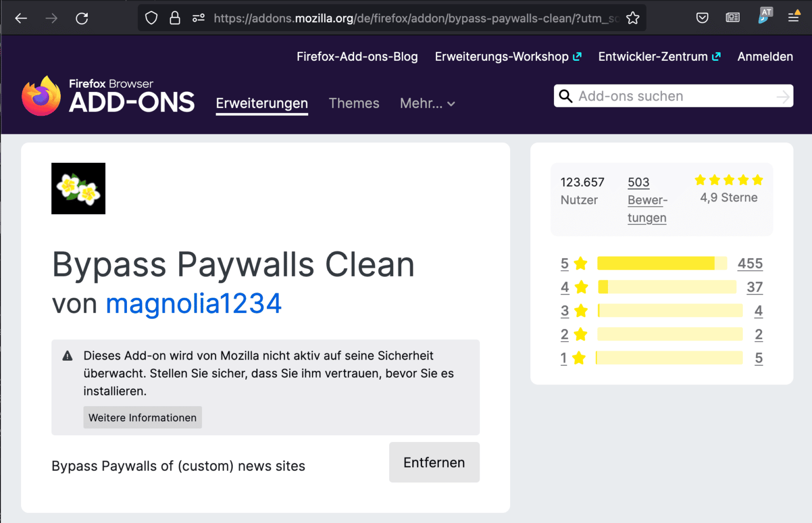Image resolution: width=812 pixels, height=523 pixels.
Task: Click the Bypass Paywalls Clean title
Action: (x=233, y=265)
